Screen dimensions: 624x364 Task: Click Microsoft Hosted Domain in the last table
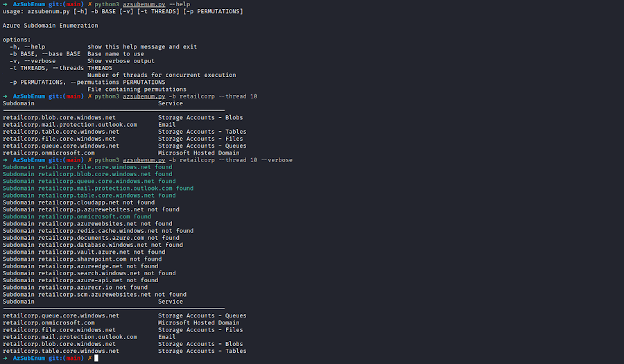(x=198, y=323)
